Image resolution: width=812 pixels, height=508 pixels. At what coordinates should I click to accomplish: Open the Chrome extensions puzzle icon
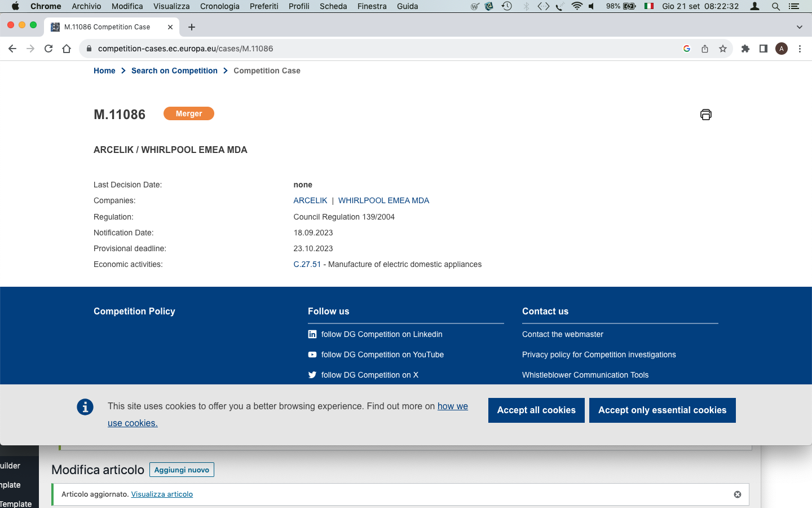[x=745, y=49]
